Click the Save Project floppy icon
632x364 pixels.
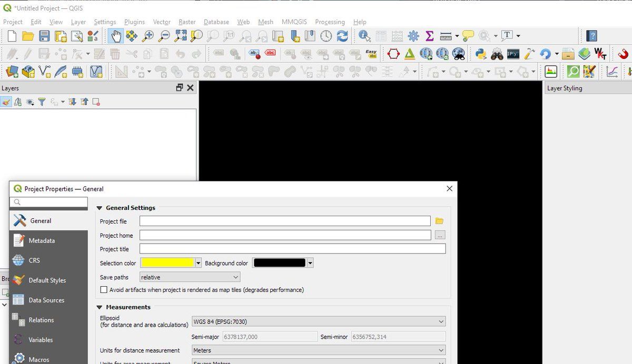click(x=44, y=36)
